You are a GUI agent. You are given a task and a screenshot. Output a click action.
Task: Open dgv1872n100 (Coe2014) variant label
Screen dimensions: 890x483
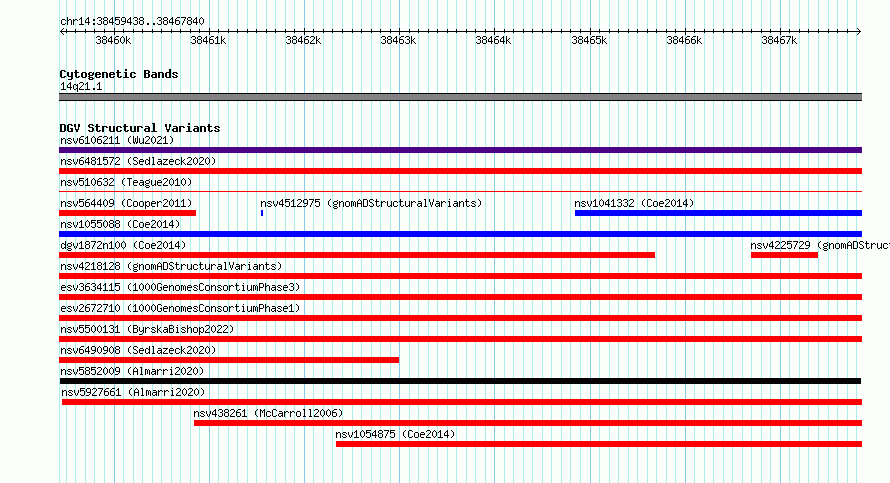123,245
